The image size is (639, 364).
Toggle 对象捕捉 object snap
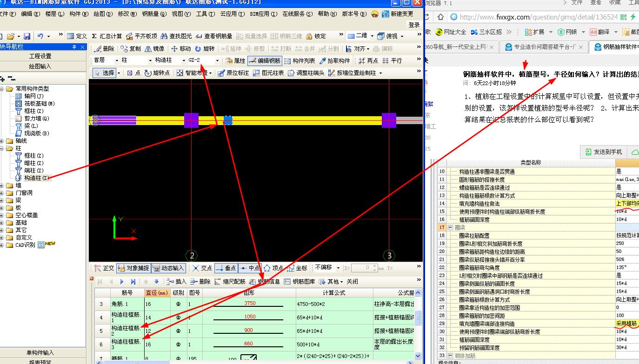point(133,268)
